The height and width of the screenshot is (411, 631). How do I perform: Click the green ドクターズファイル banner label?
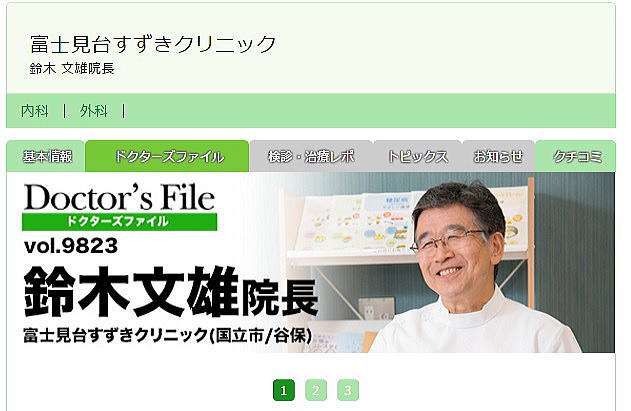(120, 222)
